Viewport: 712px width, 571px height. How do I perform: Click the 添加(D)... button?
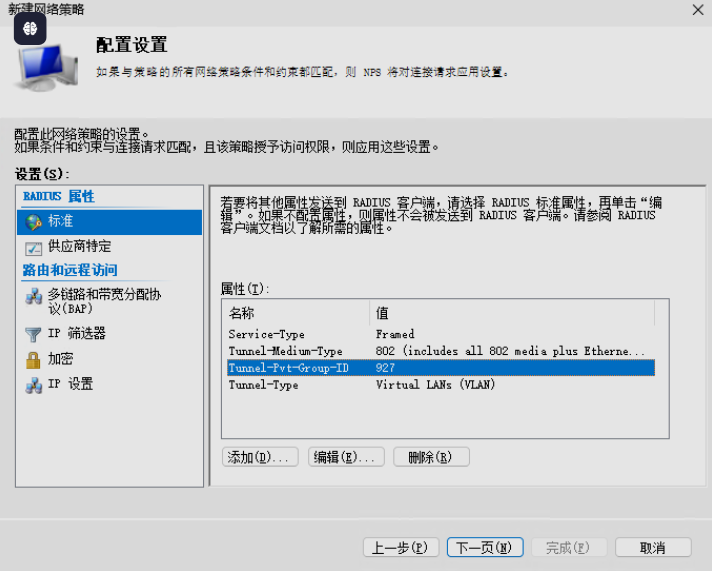coord(260,457)
